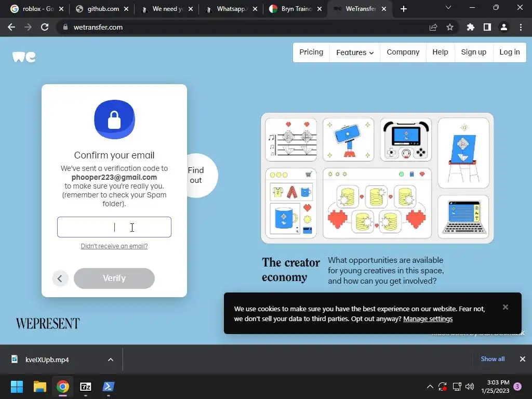
Task: Click Log in in the navigation
Action: 510,52
